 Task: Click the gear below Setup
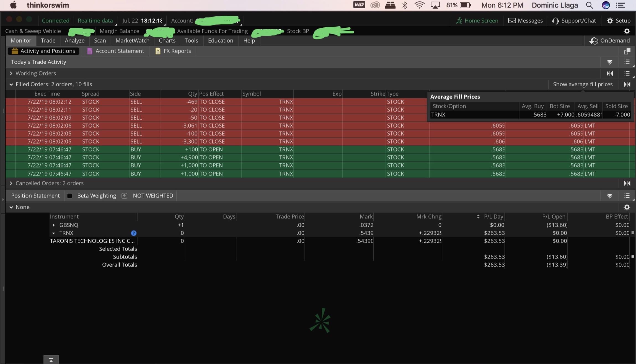pos(627,31)
